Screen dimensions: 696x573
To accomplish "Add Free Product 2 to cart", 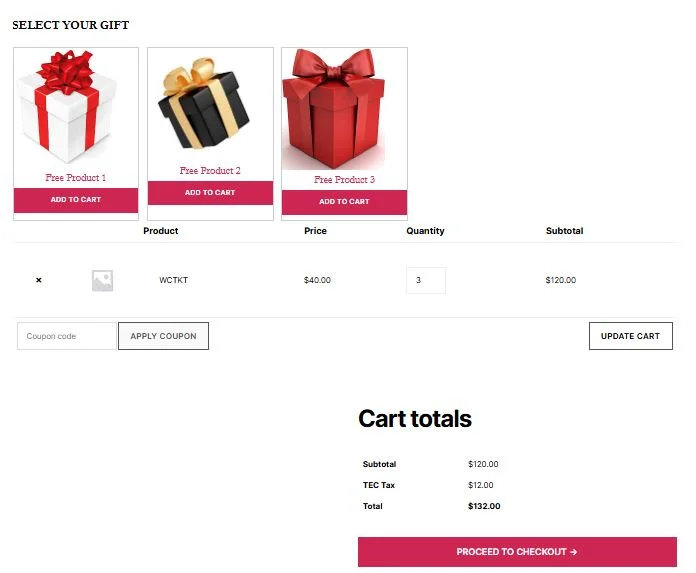I will (210, 193).
